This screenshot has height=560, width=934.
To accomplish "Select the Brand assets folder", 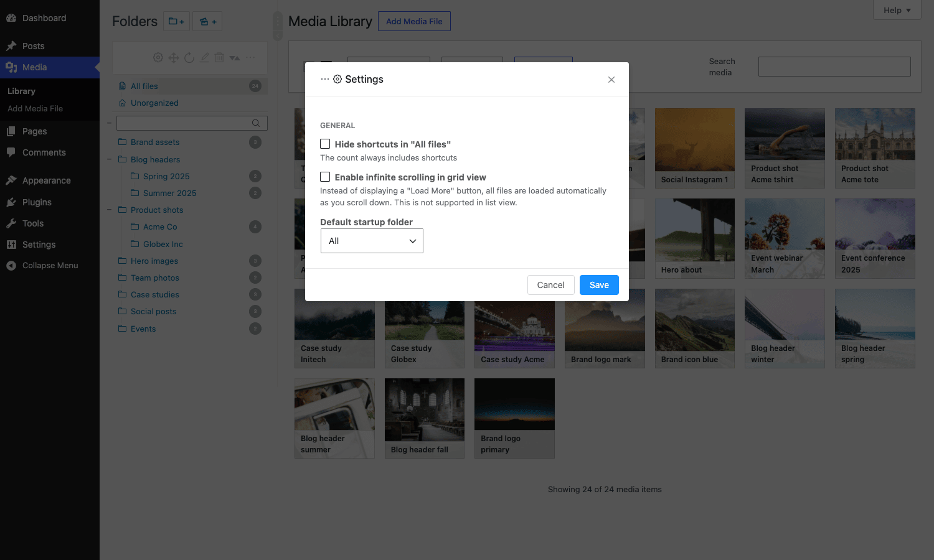I will pyautogui.click(x=190, y=142).
